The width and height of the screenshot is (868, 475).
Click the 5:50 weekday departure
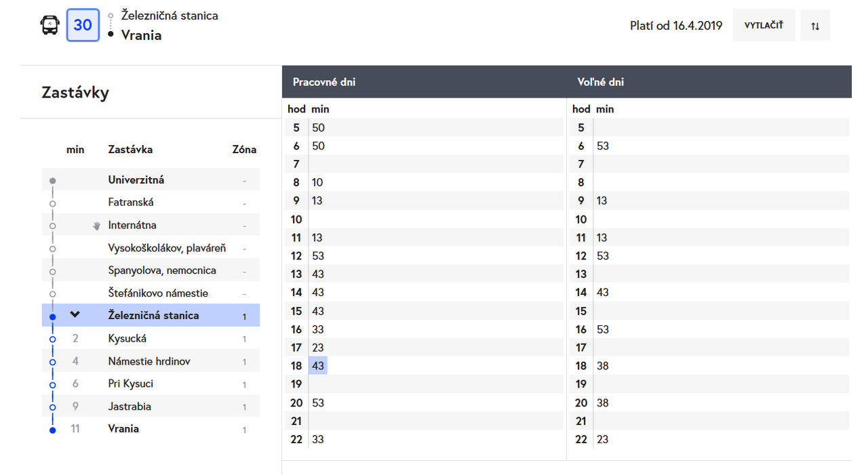point(318,127)
